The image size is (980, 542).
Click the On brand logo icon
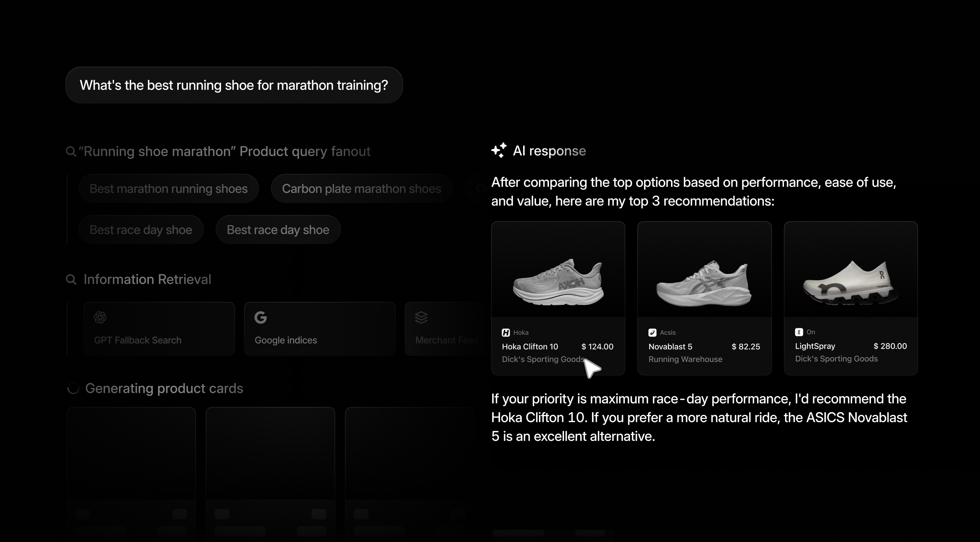click(x=799, y=332)
